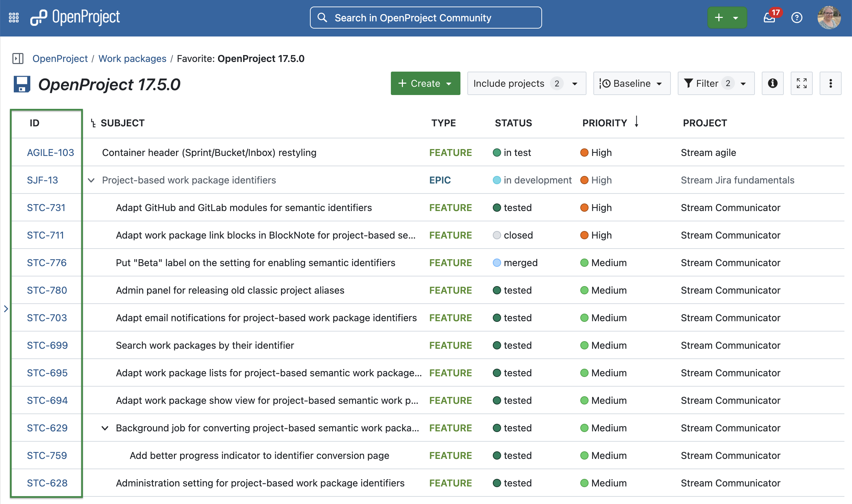This screenshot has height=504, width=852.
Task: Click 'Stream Jira fundamentals' project cell
Action: [738, 180]
